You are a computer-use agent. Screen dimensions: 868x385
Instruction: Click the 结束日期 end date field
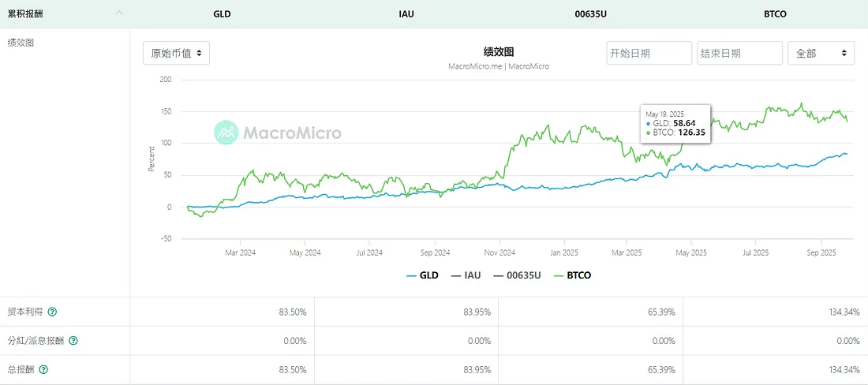click(x=739, y=53)
